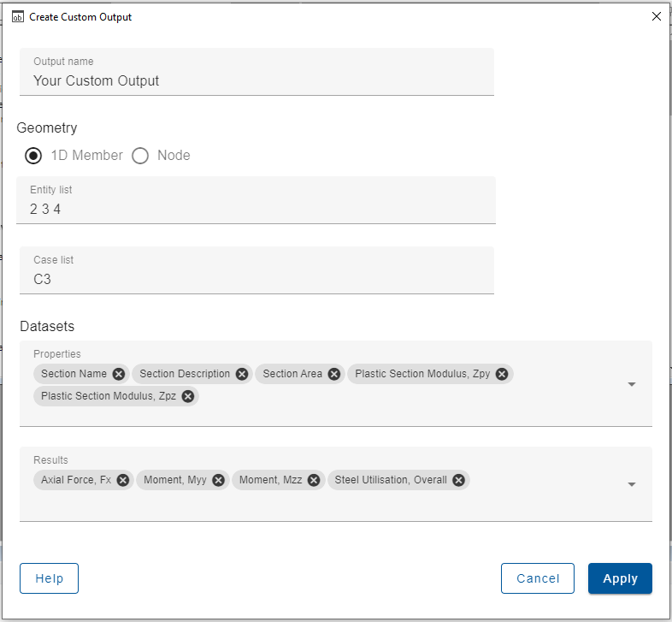
Task: Remove the Moment, Myy chip
Action: 218,480
